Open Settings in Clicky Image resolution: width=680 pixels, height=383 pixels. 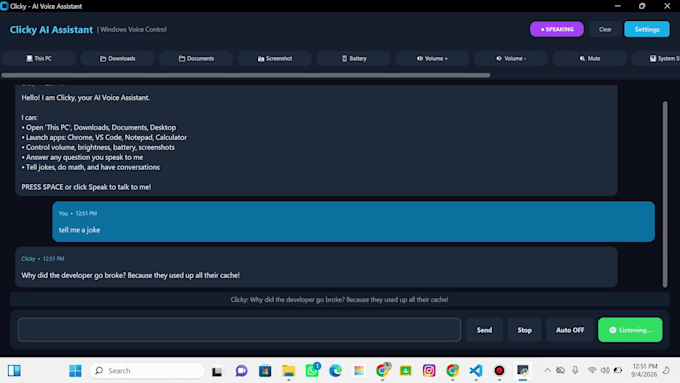647,29
